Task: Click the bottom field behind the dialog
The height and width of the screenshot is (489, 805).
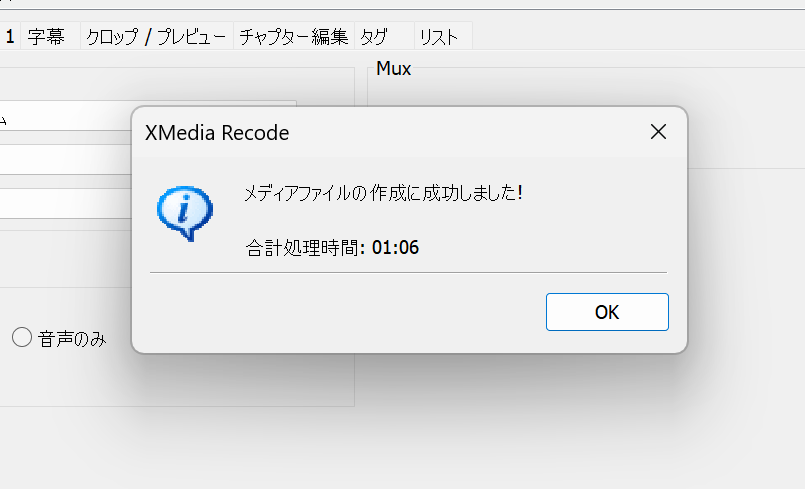Action: 66,203
